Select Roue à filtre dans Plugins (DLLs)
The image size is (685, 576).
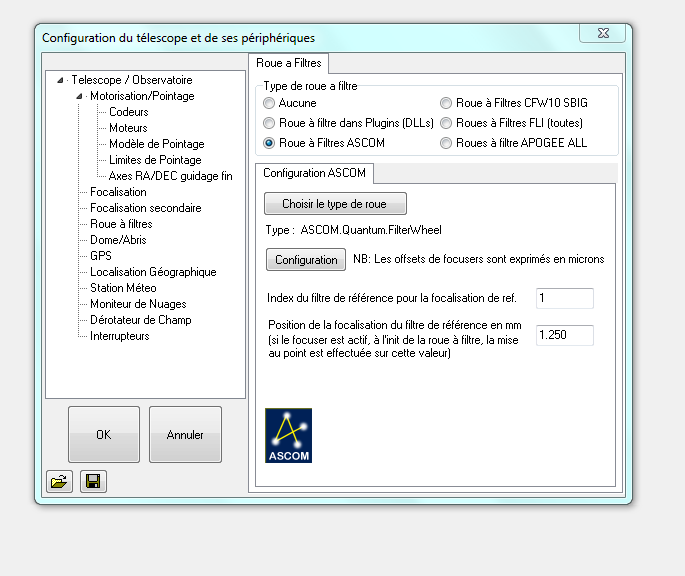tap(268, 123)
